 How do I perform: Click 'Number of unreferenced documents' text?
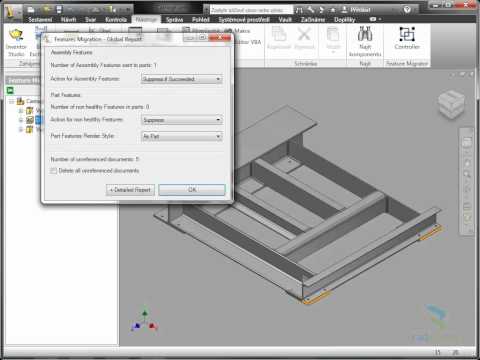point(95,159)
